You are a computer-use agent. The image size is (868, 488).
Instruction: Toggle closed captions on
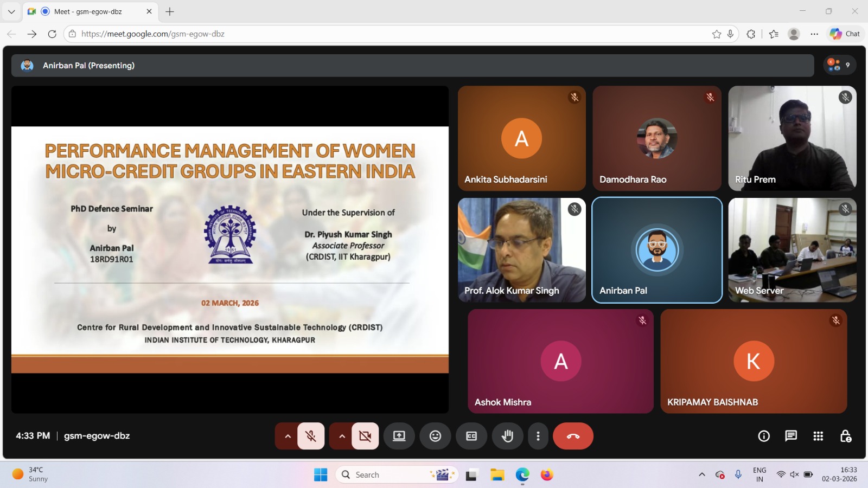tap(471, 436)
